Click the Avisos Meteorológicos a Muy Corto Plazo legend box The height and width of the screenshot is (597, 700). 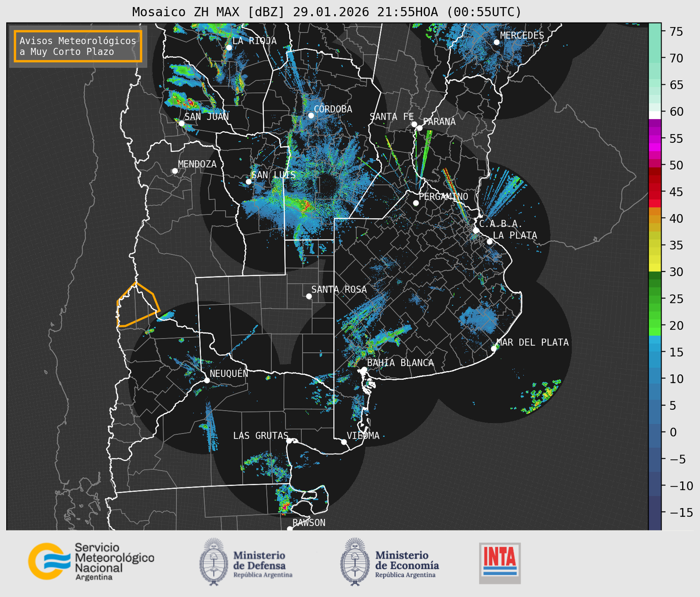pyautogui.click(x=78, y=46)
